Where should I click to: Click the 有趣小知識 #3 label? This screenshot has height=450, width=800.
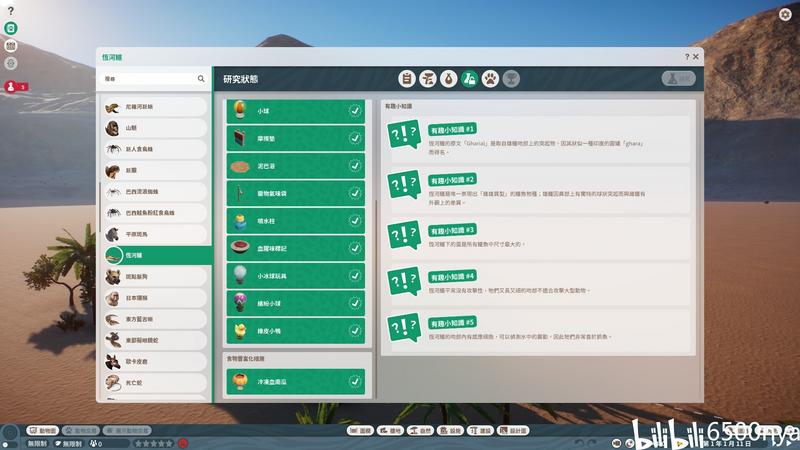(x=452, y=231)
